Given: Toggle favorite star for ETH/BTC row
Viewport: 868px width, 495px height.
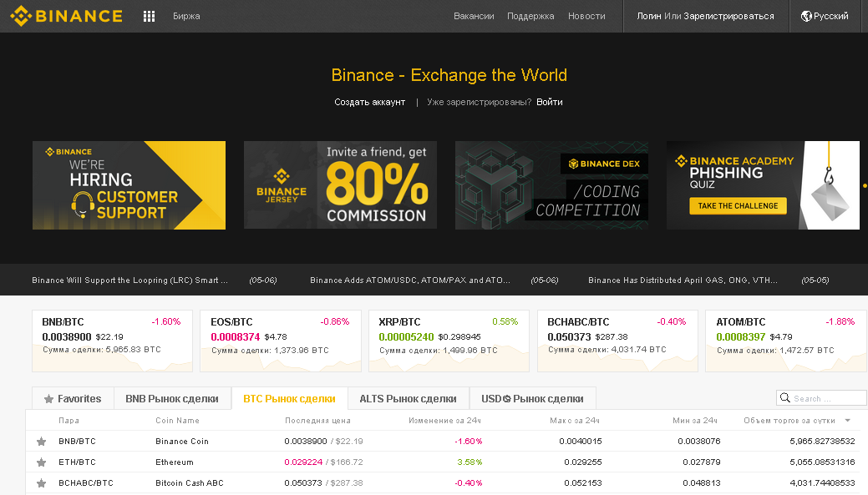Looking at the screenshot, I should pyautogui.click(x=42, y=462).
